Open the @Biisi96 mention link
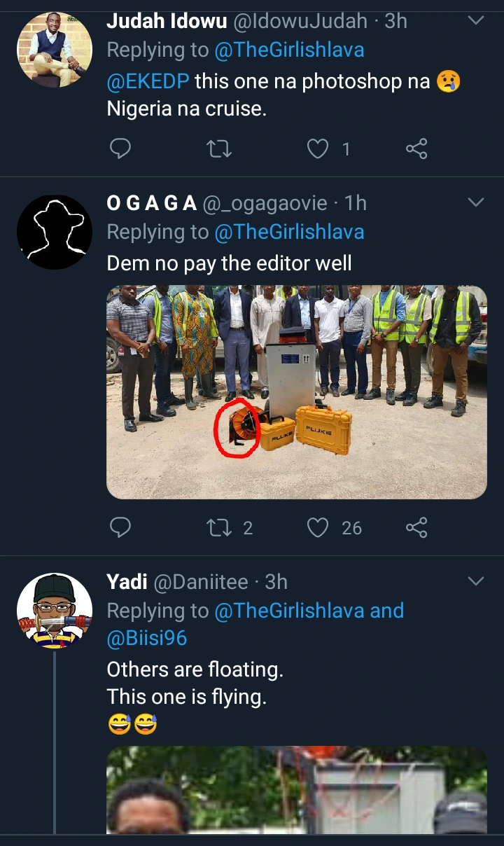The height and width of the screenshot is (846, 504). click(146, 639)
